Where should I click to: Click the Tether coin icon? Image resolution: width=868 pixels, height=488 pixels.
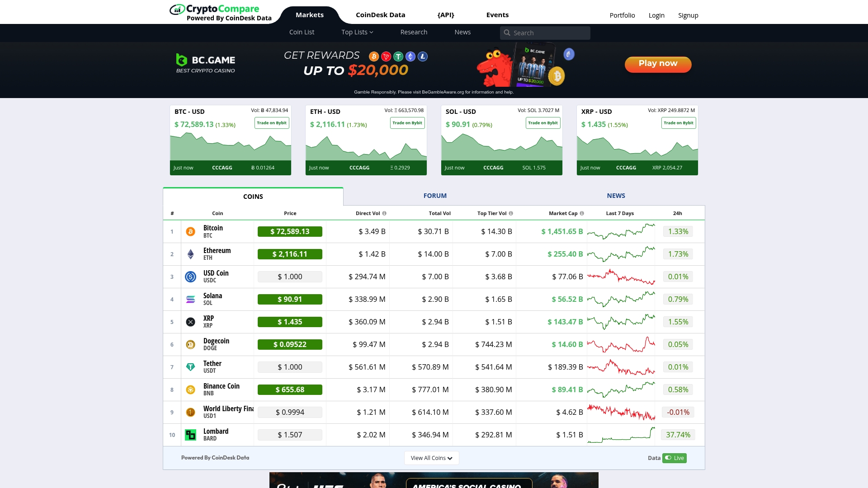click(191, 367)
